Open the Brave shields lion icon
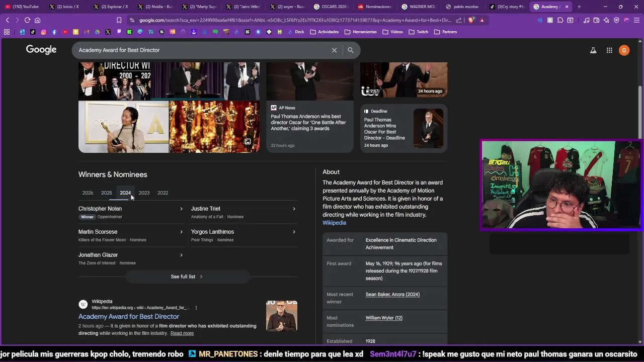Viewport: 644px width, 362px height. click(471, 20)
